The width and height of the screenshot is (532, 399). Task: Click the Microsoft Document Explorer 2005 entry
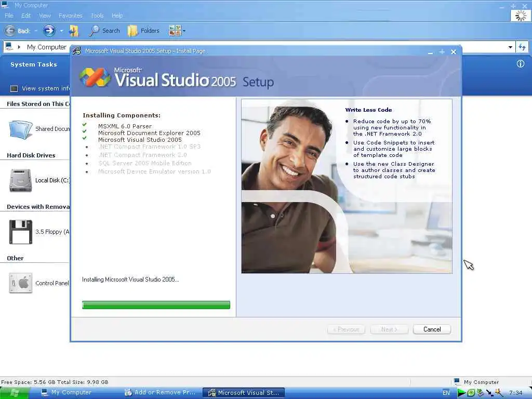coord(149,133)
